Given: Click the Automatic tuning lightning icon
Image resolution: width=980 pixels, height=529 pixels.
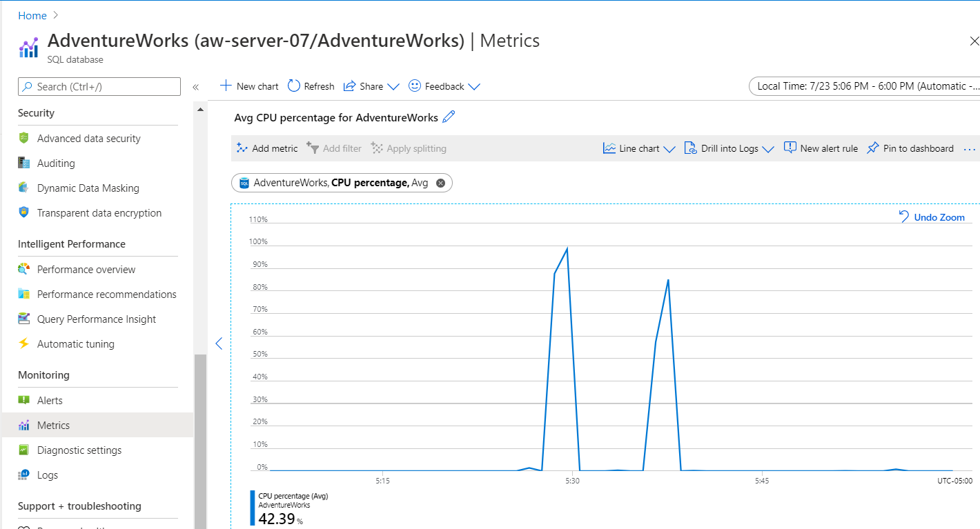Looking at the screenshot, I should click(x=24, y=343).
